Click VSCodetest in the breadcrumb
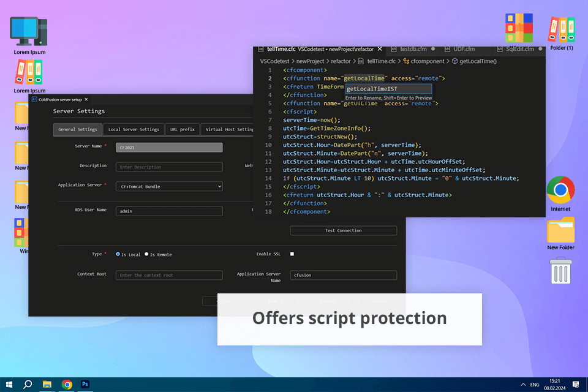Image resolution: width=588 pixels, height=392 pixels. (274, 61)
